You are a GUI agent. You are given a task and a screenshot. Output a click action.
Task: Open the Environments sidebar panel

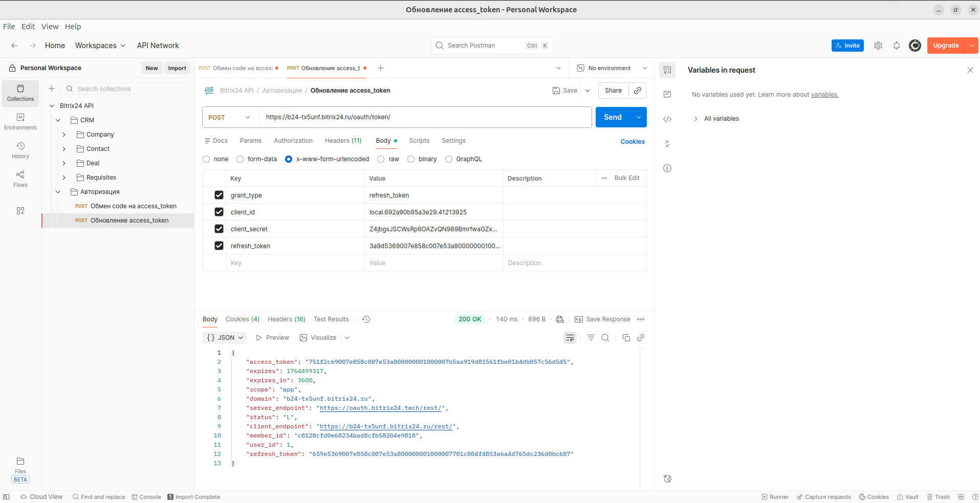click(20, 121)
